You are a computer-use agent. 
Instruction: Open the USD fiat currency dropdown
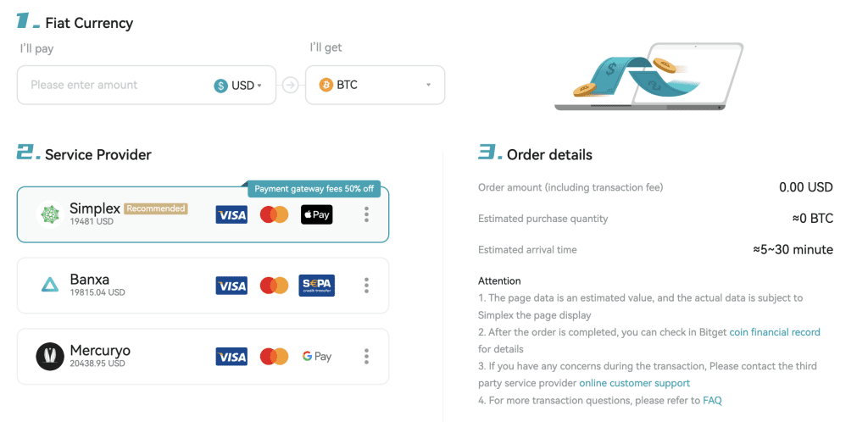pos(238,86)
